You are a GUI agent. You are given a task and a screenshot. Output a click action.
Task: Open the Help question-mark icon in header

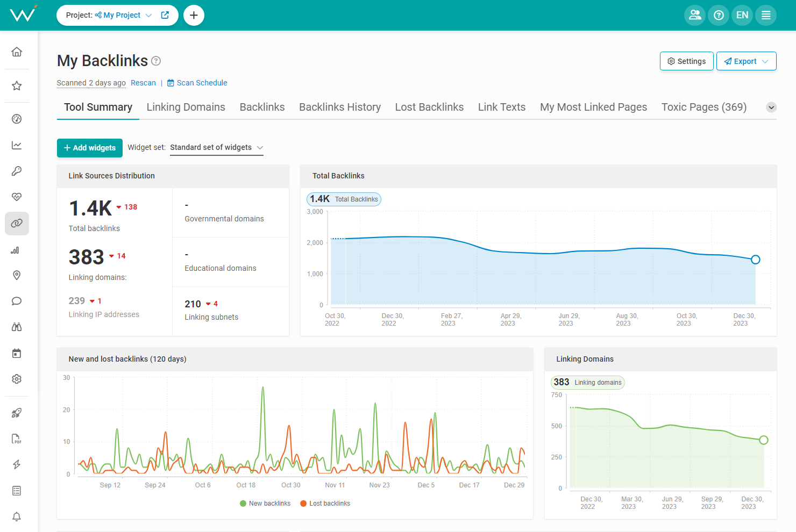pyautogui.click(x=719, y=15)
